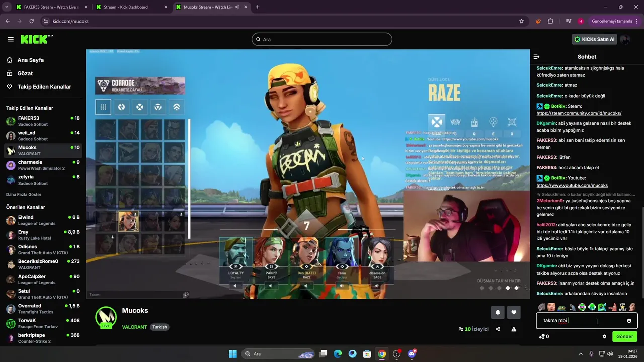Open TorwaK recommended channel
644x362 pixels.
tap(43, 323)
